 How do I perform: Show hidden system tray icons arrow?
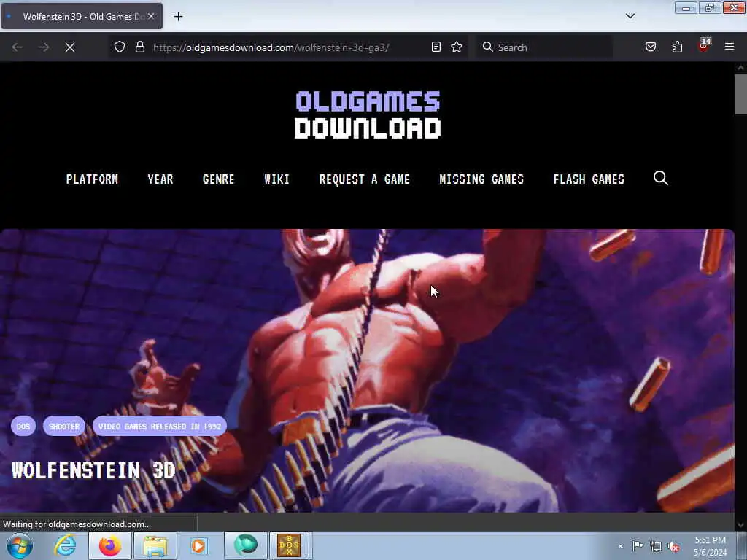tap(620, 546)
